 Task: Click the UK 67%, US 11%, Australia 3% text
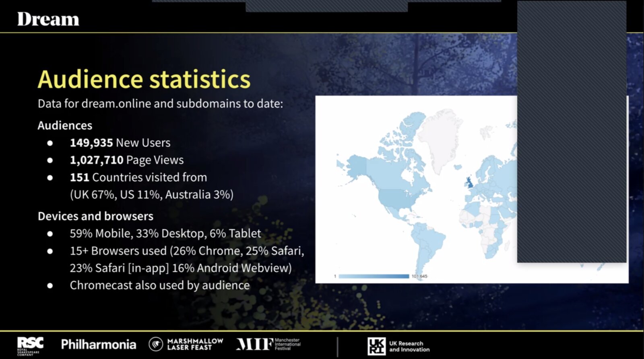pyautogui.click(x=152, y=195)
